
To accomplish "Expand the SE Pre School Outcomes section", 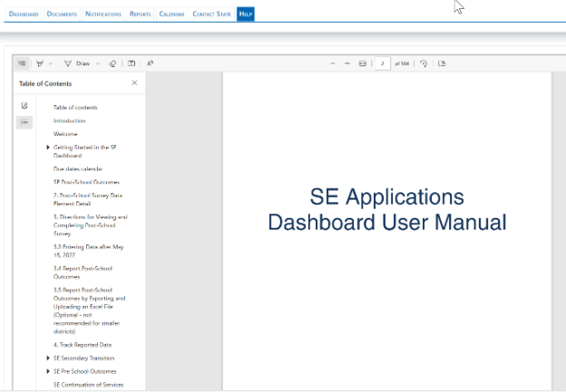I will (x=47, y=371).
